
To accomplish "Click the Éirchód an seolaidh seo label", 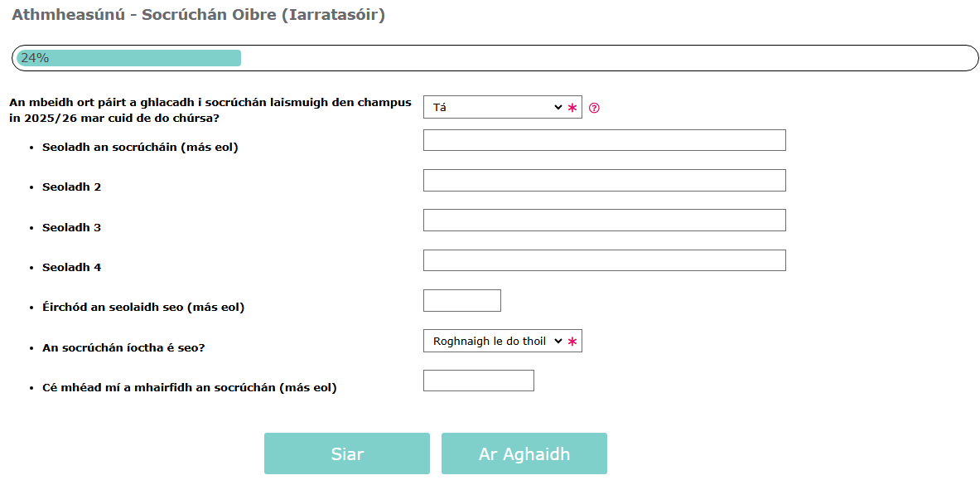I will pos(143,308).
